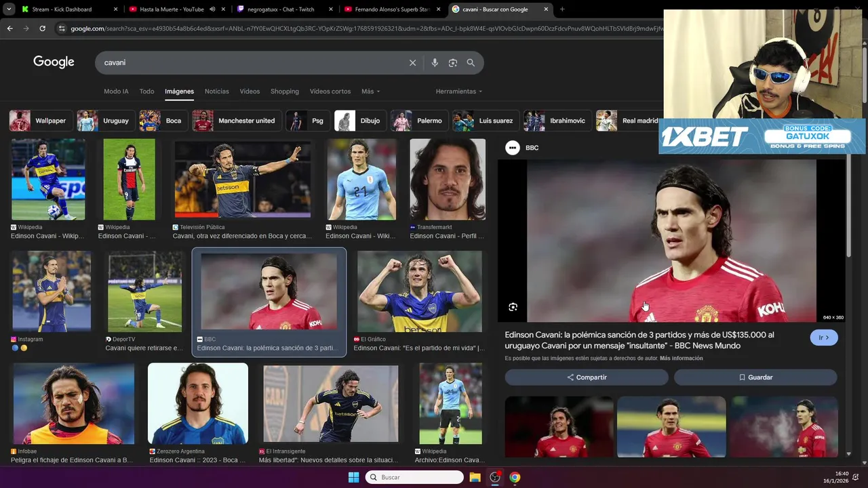Image resolution: width=868 pixels, height=488 pixels.
Task: Open Zerozero Argentina Cavani image
Action: (x=198, y=403)
